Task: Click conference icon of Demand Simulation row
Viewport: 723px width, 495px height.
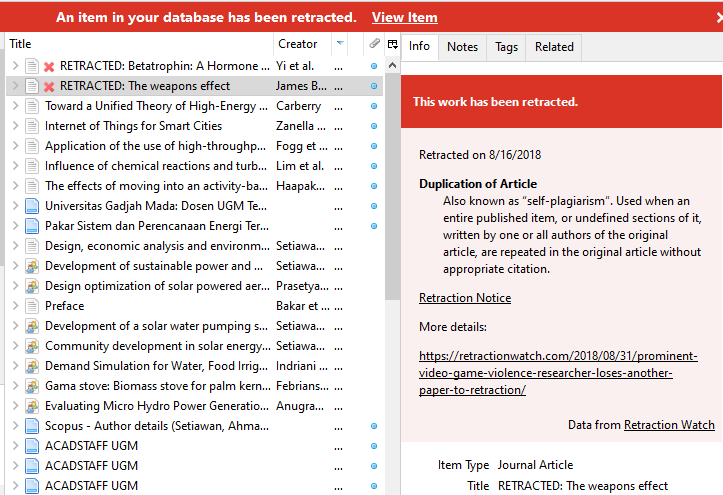Action: click(32, 366)
